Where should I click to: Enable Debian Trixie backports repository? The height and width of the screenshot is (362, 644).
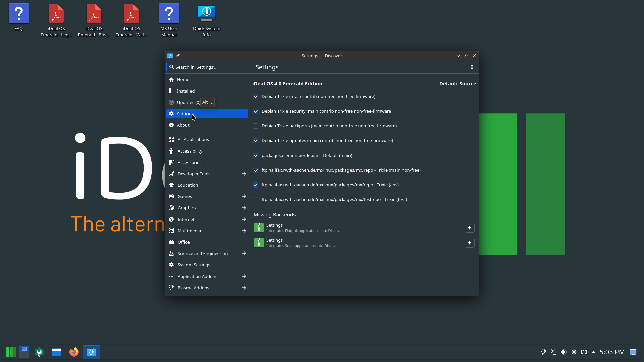[x=256, y=126]
